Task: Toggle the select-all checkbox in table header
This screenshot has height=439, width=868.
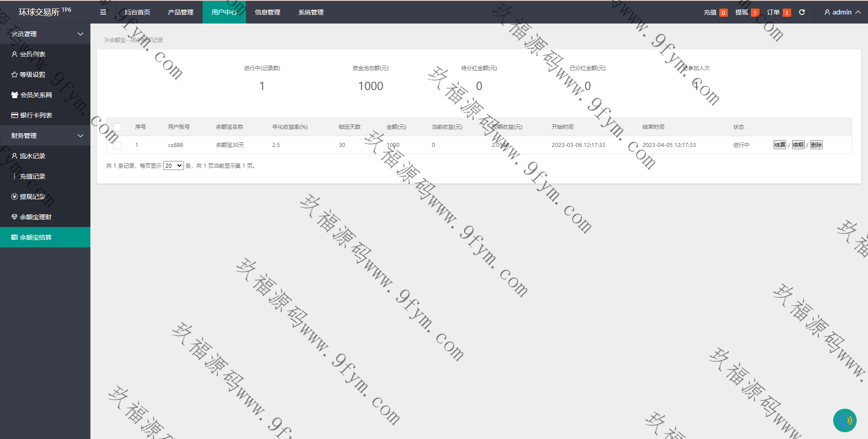Action: tap(118, 127)
